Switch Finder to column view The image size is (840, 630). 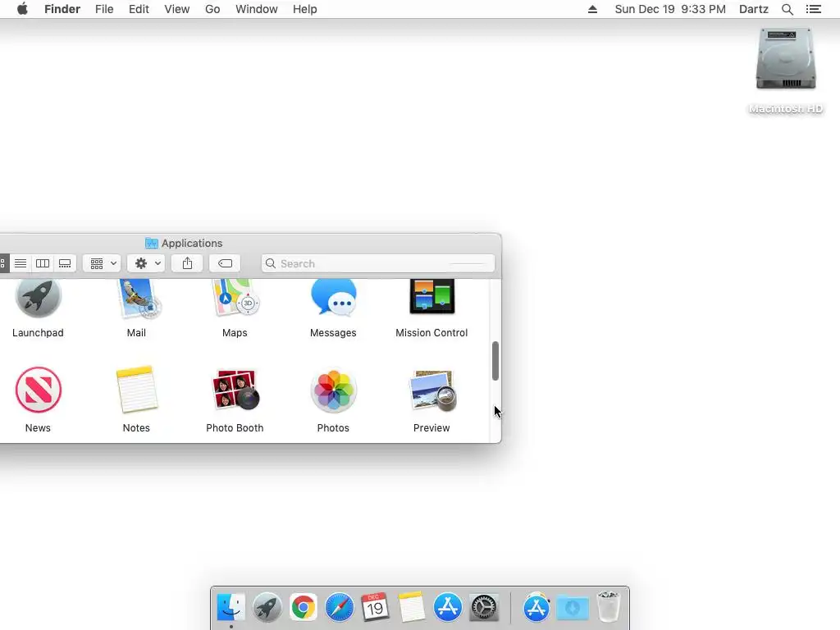[43, 263]
